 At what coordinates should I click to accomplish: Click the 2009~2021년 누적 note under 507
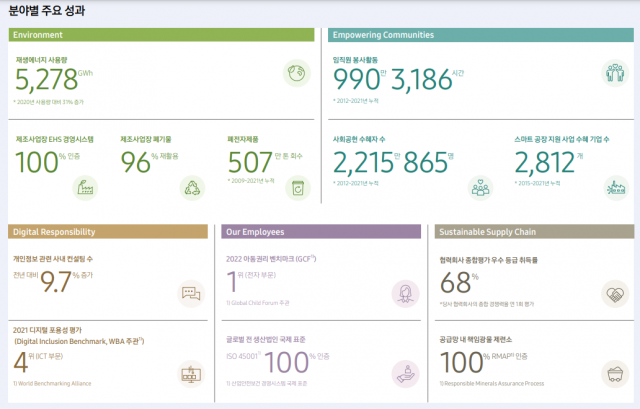[251, 180]
